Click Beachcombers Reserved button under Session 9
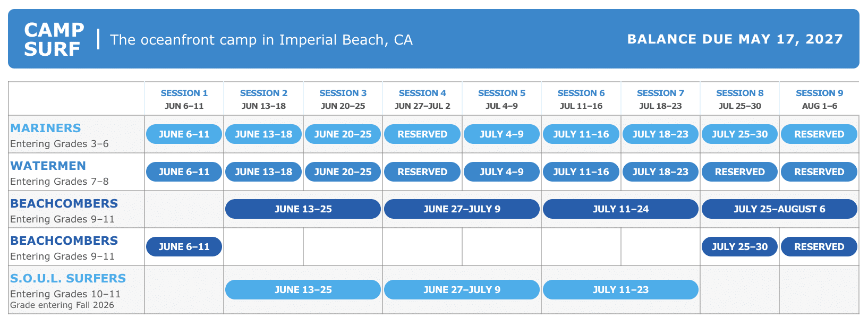Image resolution: width=868 pixels, height=326 pixels. coord(819,247)
